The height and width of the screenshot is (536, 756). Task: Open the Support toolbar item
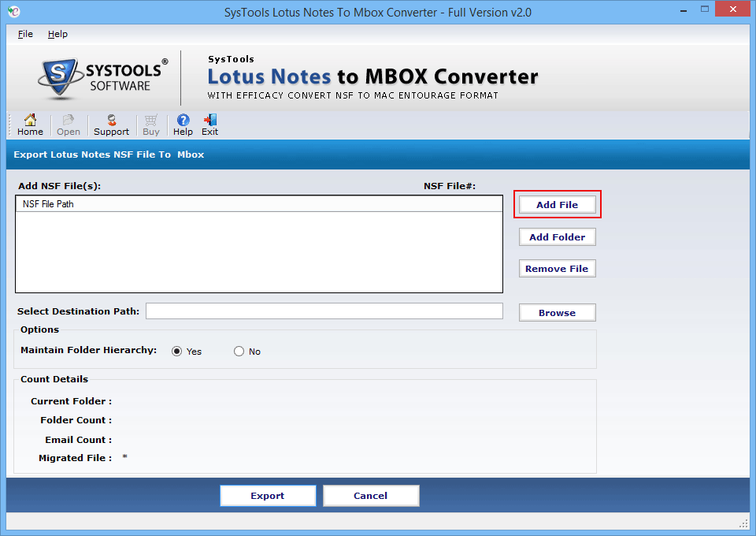(111, 125)
